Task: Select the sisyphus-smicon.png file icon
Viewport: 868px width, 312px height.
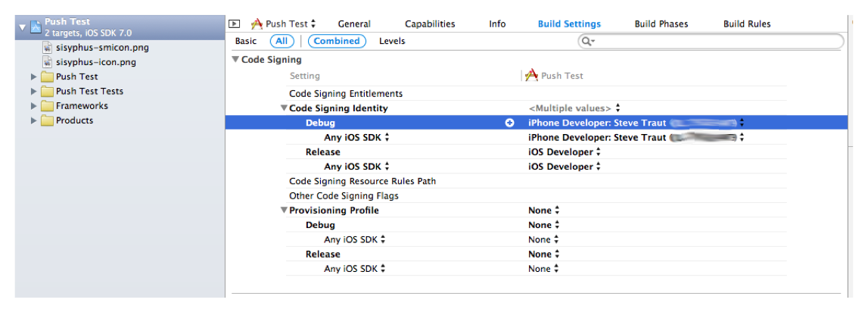Action: [x=47, y=48]
